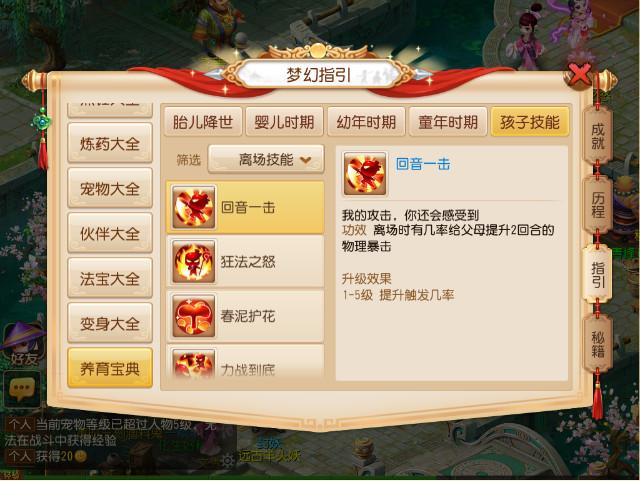640x481 pixels.
Task: Open the chat bubble icon
Action: (22, 389)
